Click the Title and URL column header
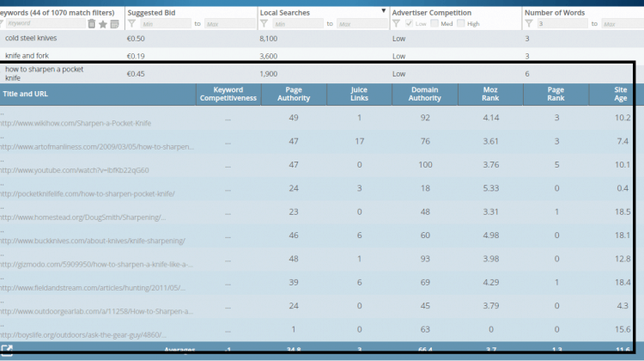The image size is (644, 361). pyautogui.click(x=26, y=94)
